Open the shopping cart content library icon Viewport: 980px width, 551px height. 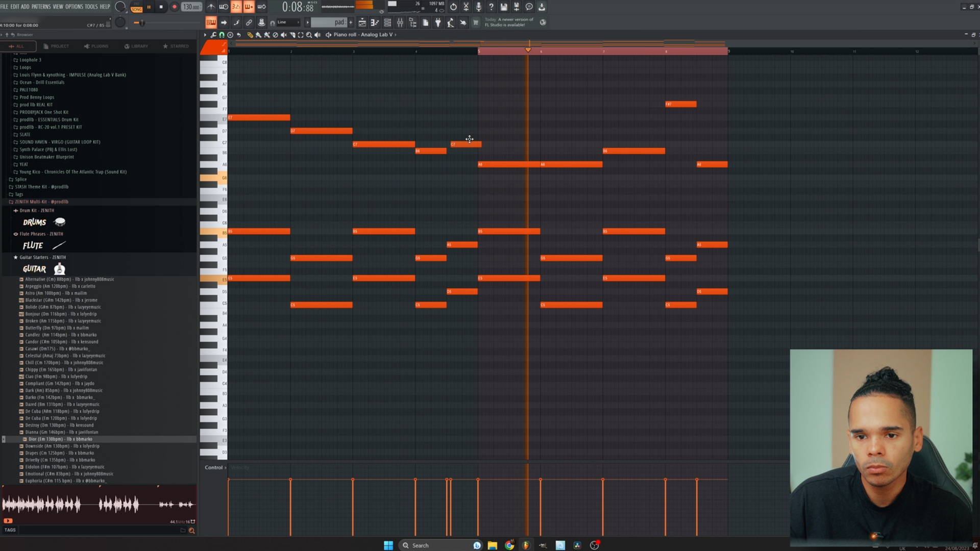[x=476, y=22]
